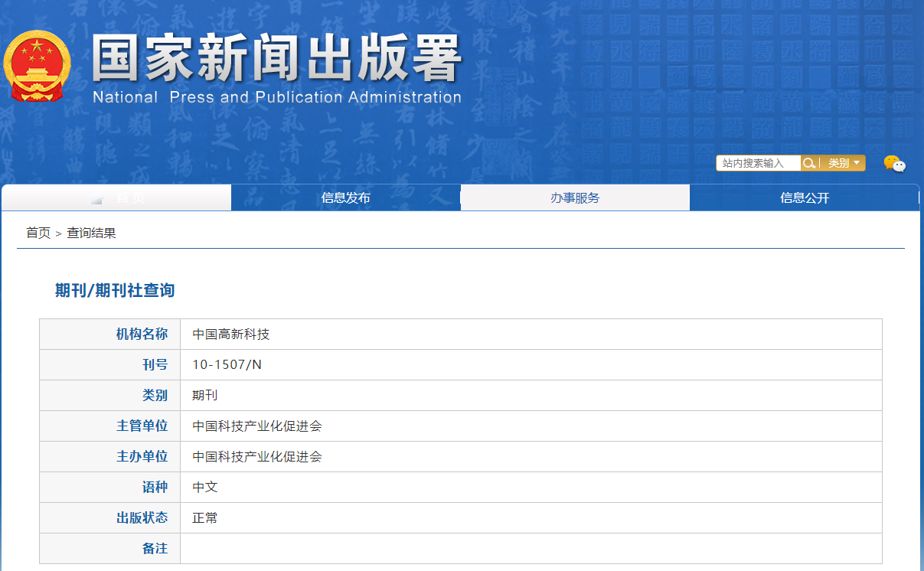This screenshot has height=571, width=924.
Task: Click the national emblem logo
Action: pyautogui.click(x=36, y=67)
